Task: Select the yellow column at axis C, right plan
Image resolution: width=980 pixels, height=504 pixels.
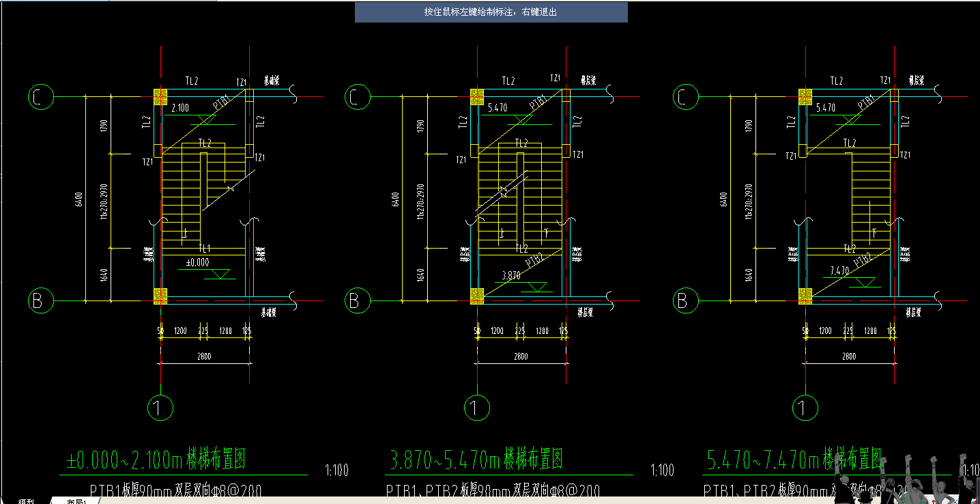Action: 805,96
